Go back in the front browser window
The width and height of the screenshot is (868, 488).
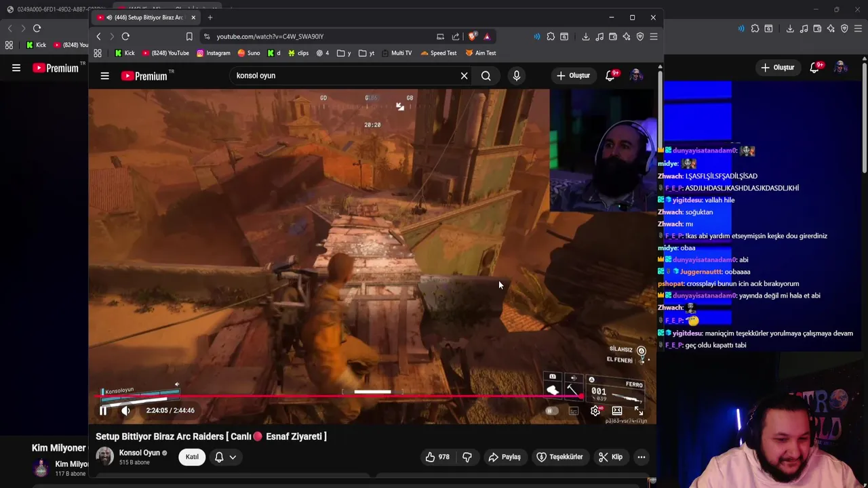[x=98, y=37]
